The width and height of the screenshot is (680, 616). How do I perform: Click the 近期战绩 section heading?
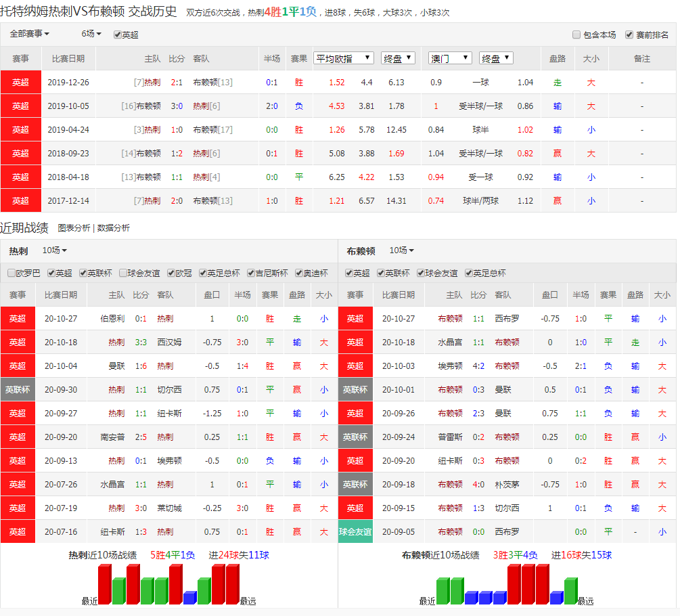click(24, 227)
